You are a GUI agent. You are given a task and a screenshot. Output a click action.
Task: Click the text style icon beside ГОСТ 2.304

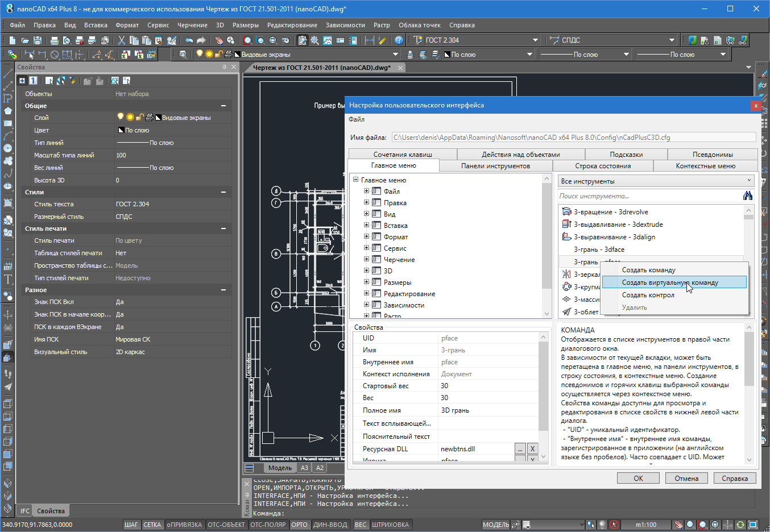click(x=419, y=40)
